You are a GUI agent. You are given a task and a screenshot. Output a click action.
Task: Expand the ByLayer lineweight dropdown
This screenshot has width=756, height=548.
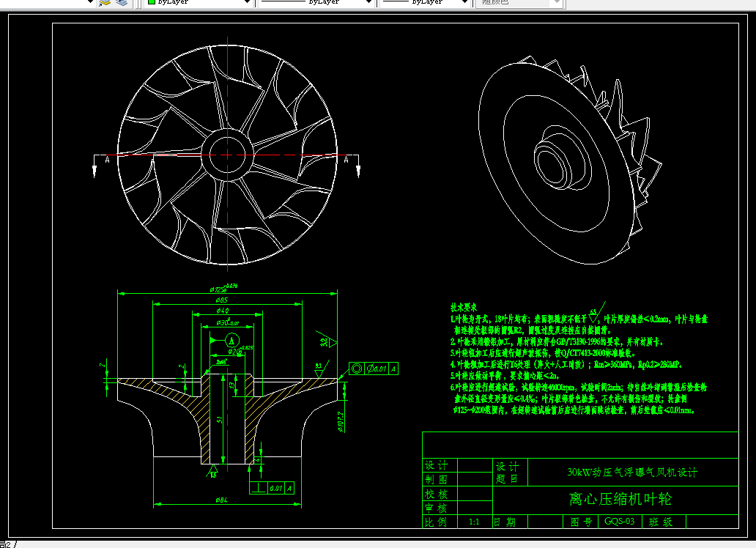point(463,3)
